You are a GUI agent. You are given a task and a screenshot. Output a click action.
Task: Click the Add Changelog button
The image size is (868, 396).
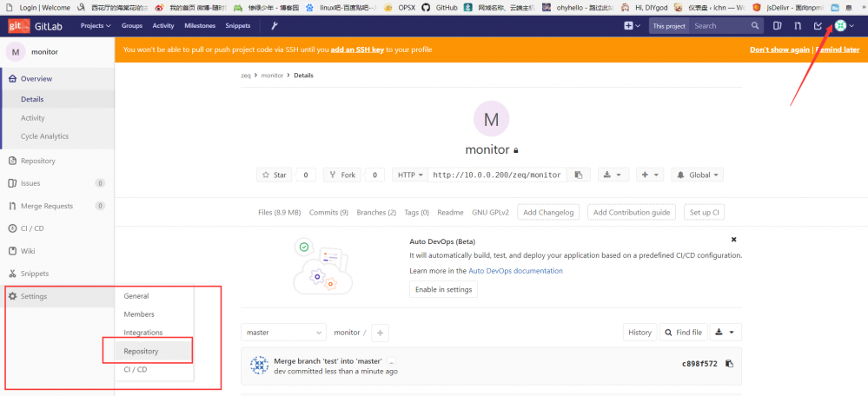coord(548,213)
